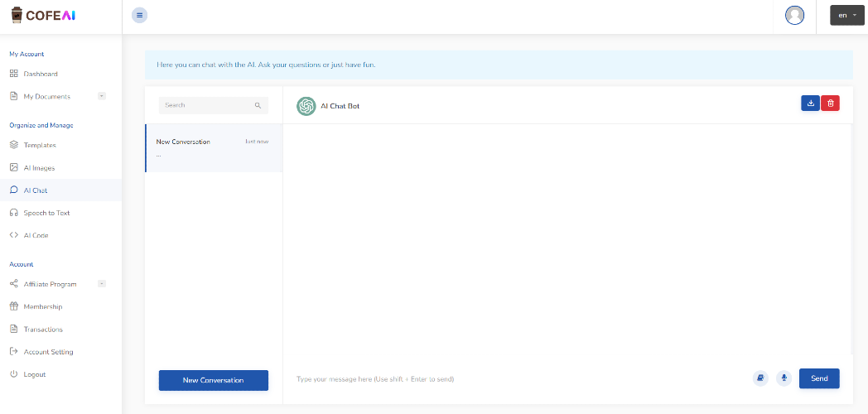Download the conversation with blue button

(x=810, y=103)
